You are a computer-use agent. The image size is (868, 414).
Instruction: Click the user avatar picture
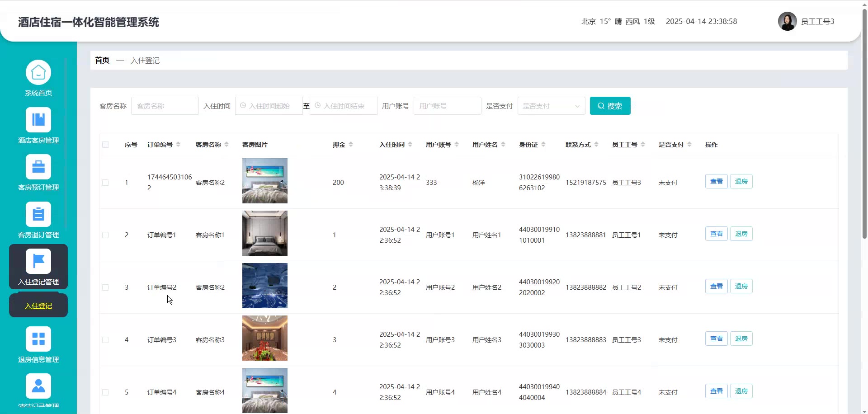(787, 21)
